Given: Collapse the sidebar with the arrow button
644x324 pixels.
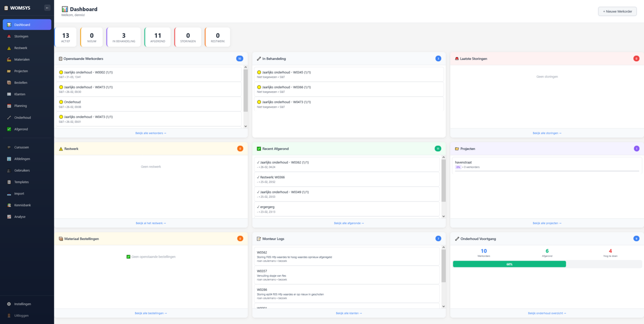Looking at the screenshot, I should pos(46,7).
